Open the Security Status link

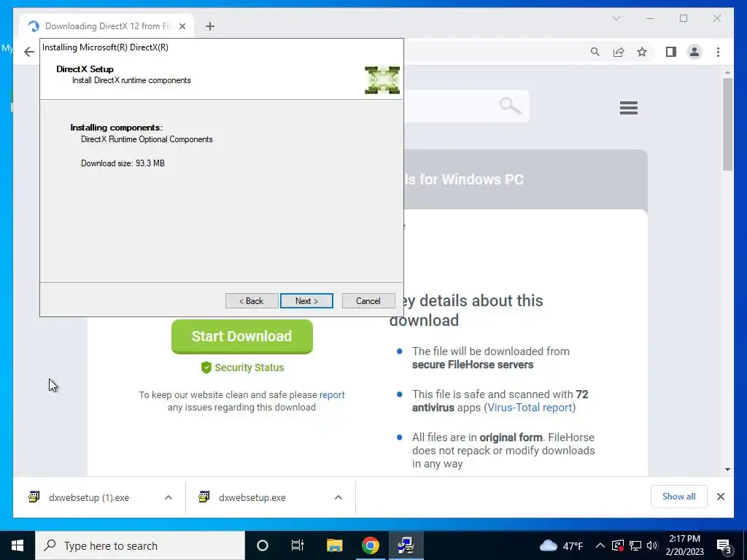(242, 367)
